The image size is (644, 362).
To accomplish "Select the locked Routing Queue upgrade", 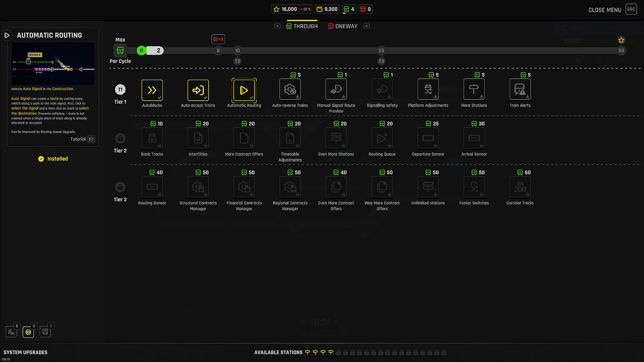I will [x=382, y=138].
